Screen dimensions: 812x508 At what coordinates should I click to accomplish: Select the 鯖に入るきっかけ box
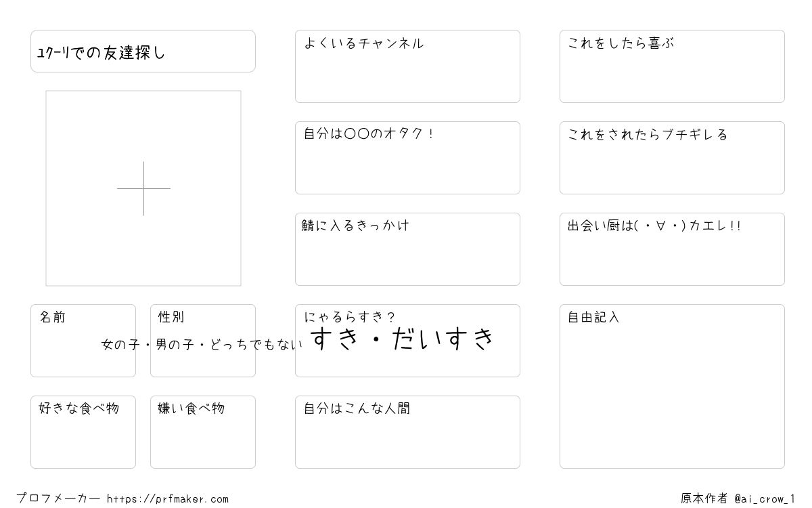coord(407,249)
